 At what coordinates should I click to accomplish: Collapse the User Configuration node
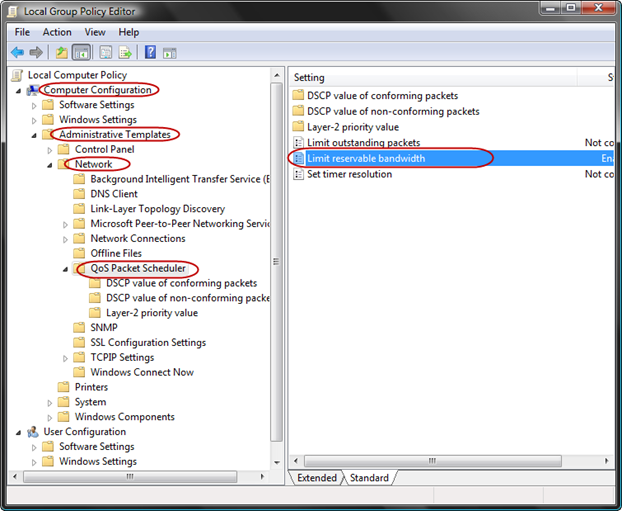18,432
